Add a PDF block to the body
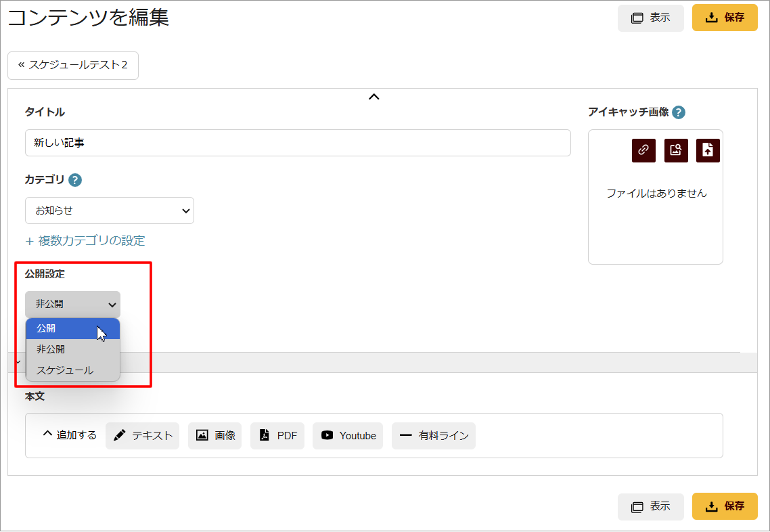The image size is (770, 532). 277,436
